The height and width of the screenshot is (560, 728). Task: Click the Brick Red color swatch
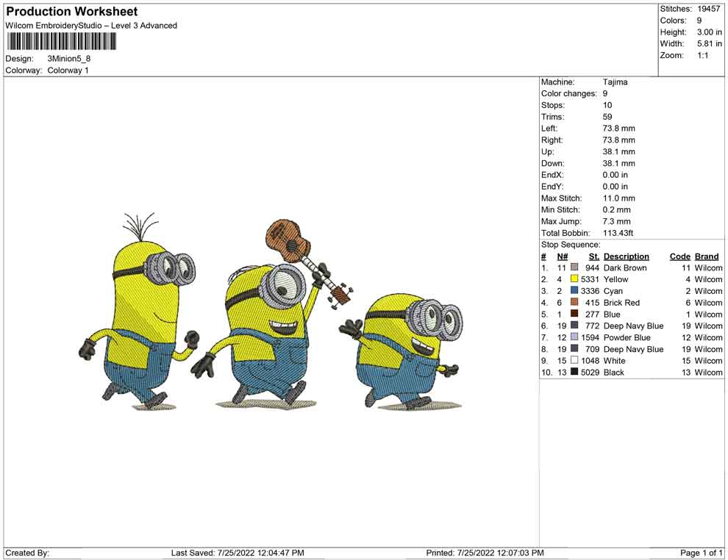tap(574, 302)
